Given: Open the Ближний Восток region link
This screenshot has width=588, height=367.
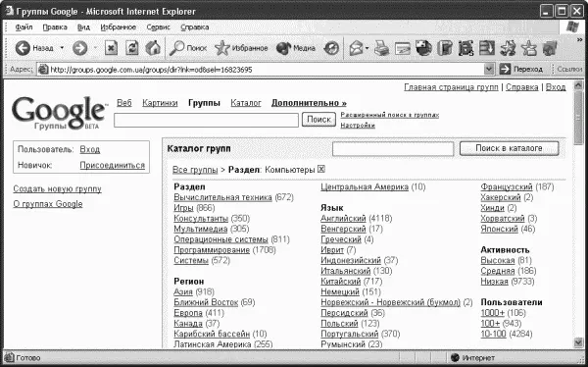Looking at the screenshot, I should tap(206, 302).
